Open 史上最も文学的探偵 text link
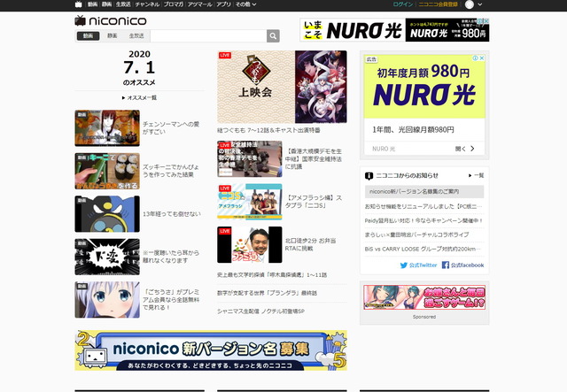Screen dimensions: 567x392 [272, 275]
